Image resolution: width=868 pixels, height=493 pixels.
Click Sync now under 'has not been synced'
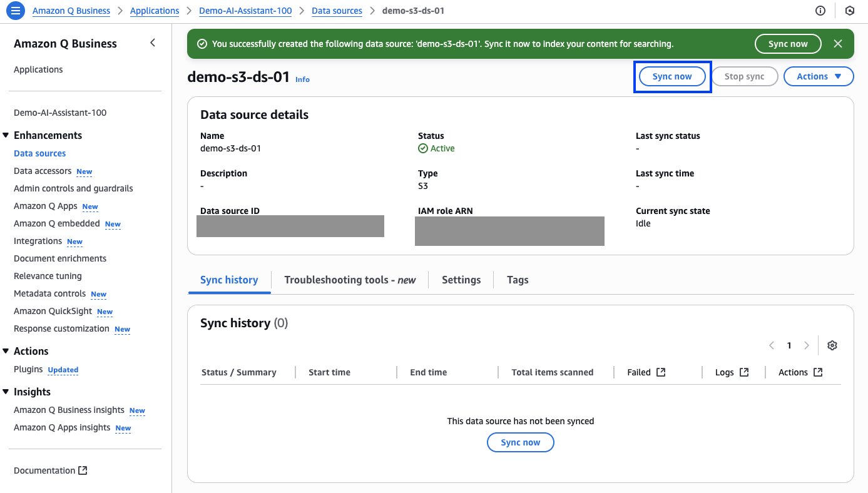[x=521, y=442]
